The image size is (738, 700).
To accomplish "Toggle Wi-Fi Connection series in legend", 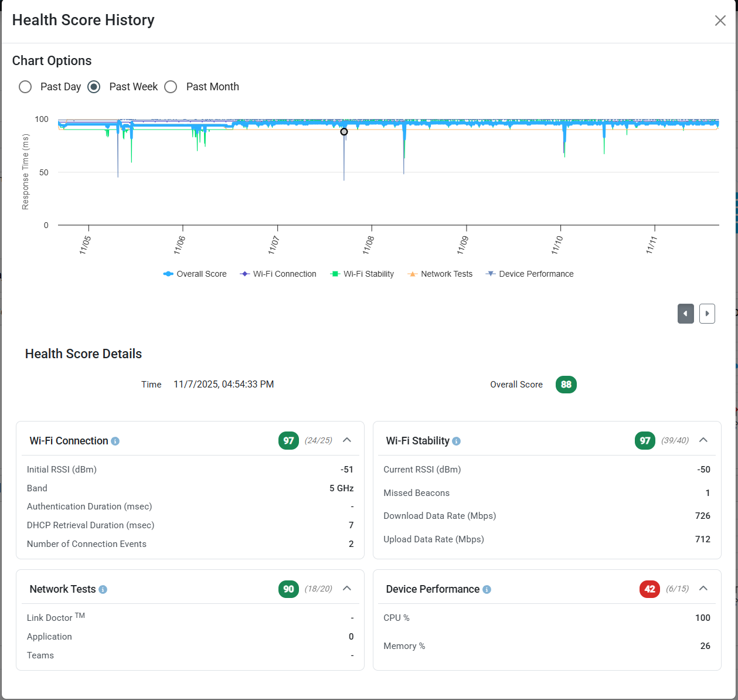I will coord(278,274).
